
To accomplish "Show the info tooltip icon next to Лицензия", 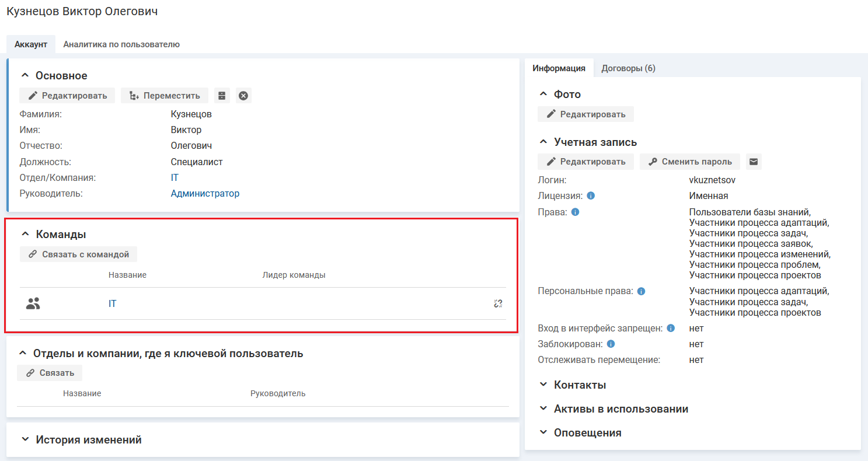I will pyautogui.click(x=591, y=196).
